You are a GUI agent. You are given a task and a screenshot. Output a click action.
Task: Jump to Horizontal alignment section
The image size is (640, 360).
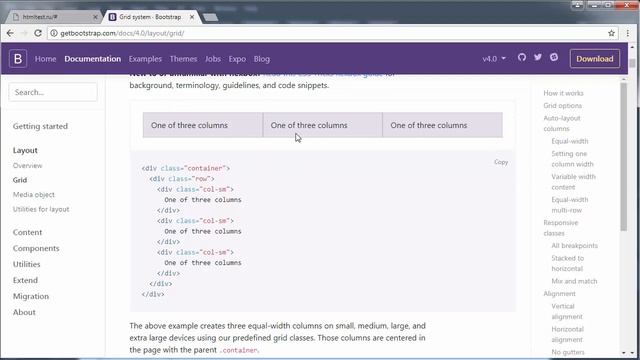tap(567, 334)
